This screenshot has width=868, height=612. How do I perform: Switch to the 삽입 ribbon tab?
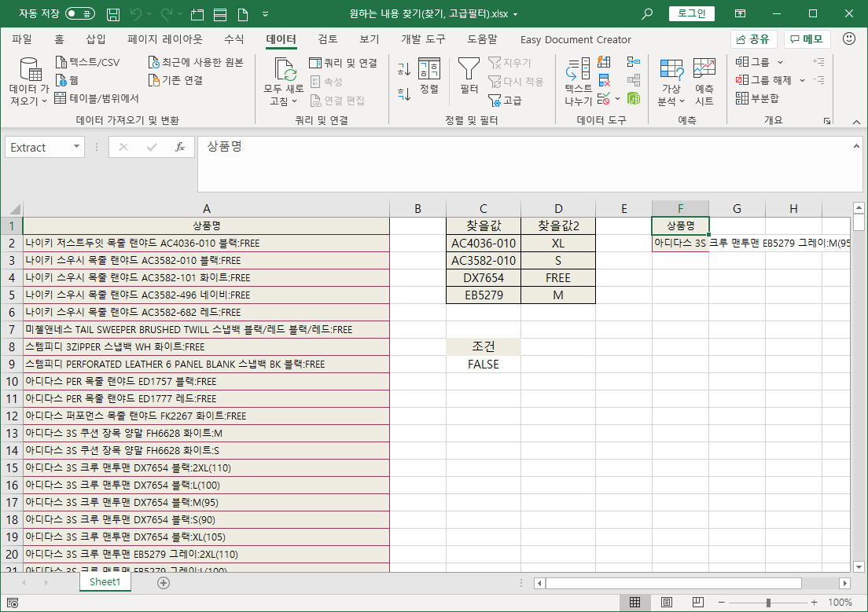(96, 39)
